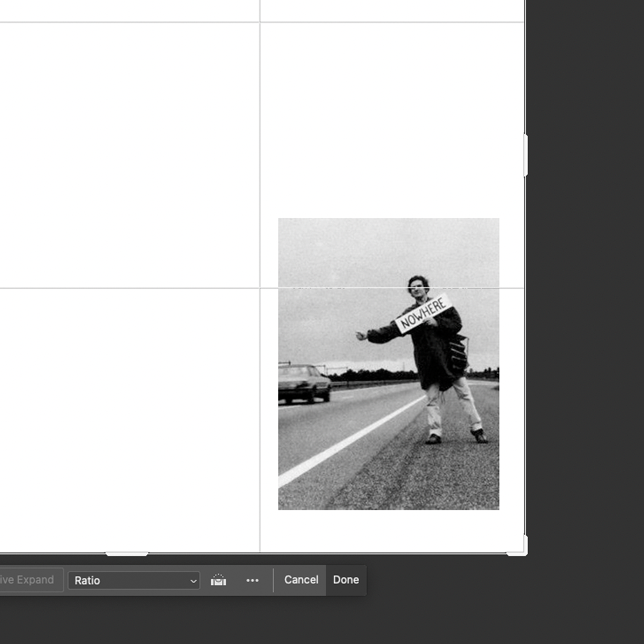The width and height of the screenshot is (644, 644).
Task: Open the three-dots more options menu
Action: 252,580
